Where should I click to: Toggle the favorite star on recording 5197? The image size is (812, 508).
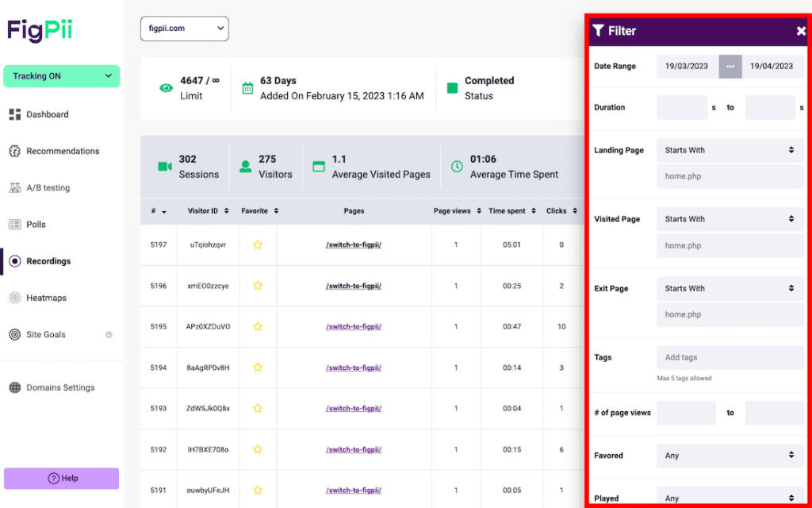pos(257,244)
